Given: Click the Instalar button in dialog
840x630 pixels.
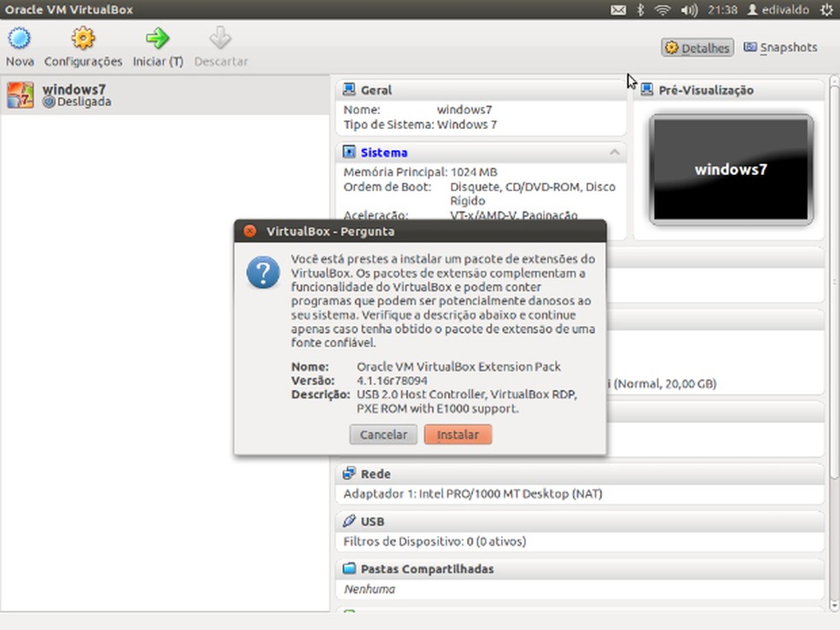Looking at the screenshot, I should click(x=458, y=435).
